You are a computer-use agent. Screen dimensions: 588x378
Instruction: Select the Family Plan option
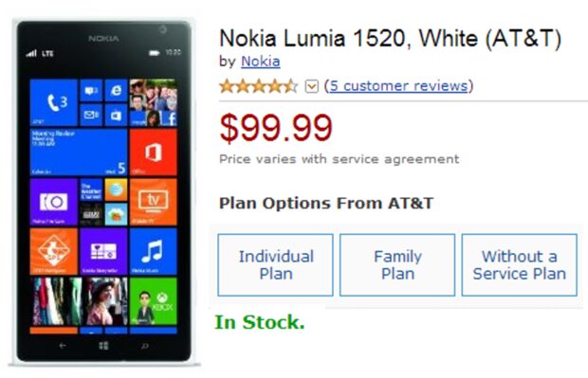[397, 265]
